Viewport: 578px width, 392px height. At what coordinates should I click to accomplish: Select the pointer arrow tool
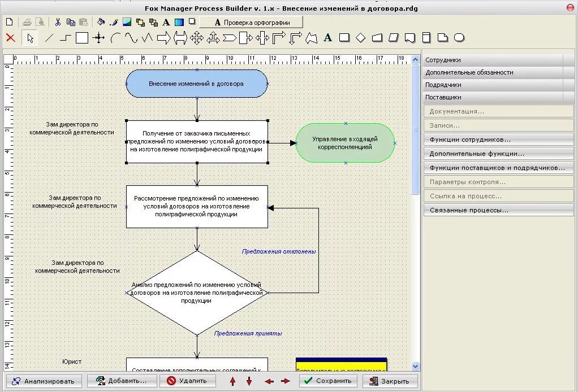click(x=30, y=38)
